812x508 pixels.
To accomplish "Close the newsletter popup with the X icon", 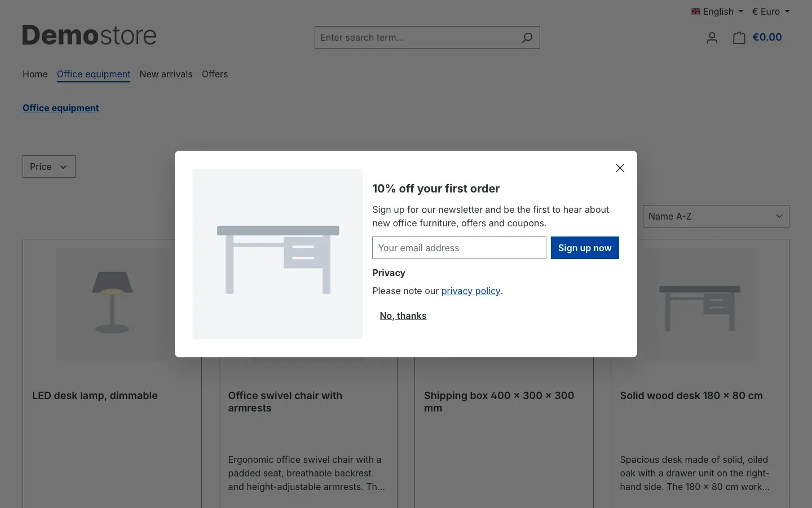I will [x=620, y=168].
